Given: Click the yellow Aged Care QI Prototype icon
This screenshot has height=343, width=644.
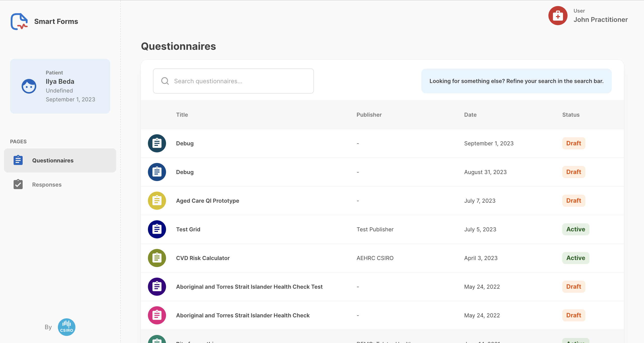Looking at the screenshot, I should coord(157,201).
